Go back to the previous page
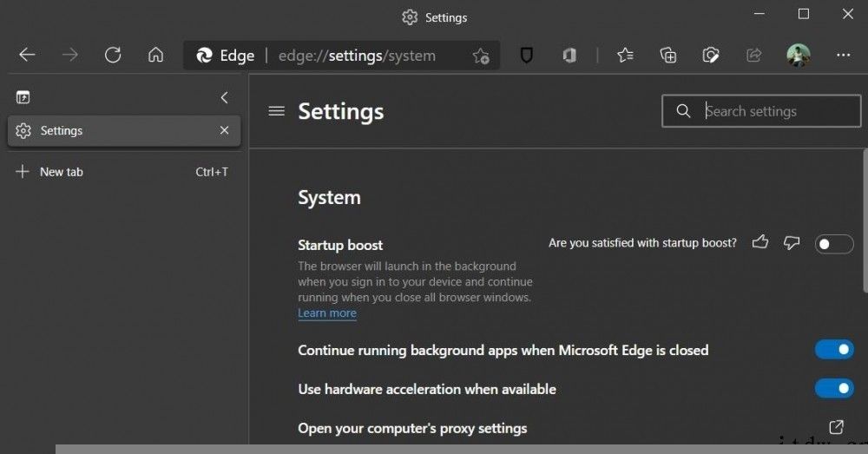The image size is (868, 454). pyautogui.click(x=27, y=55)
